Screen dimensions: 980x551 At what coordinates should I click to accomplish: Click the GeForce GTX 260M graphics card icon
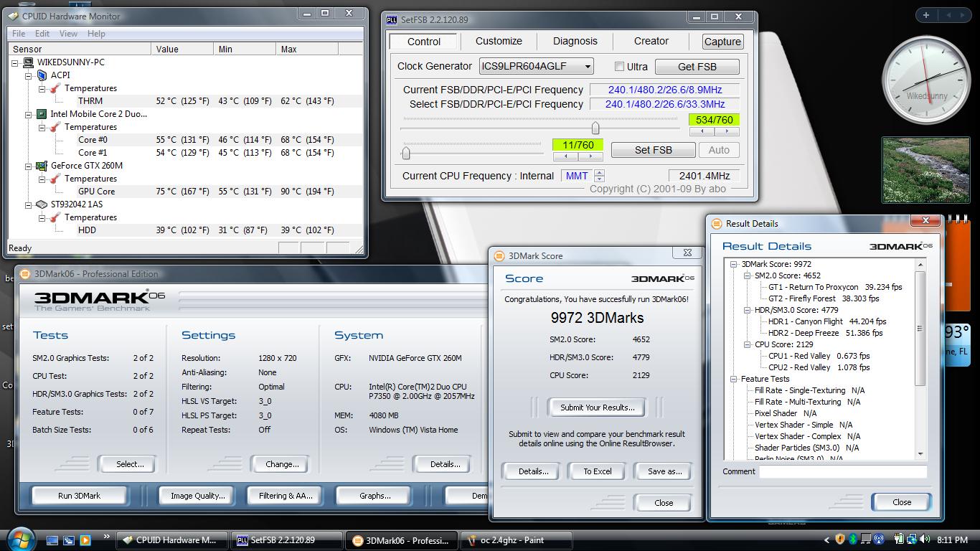pos(42,166)
